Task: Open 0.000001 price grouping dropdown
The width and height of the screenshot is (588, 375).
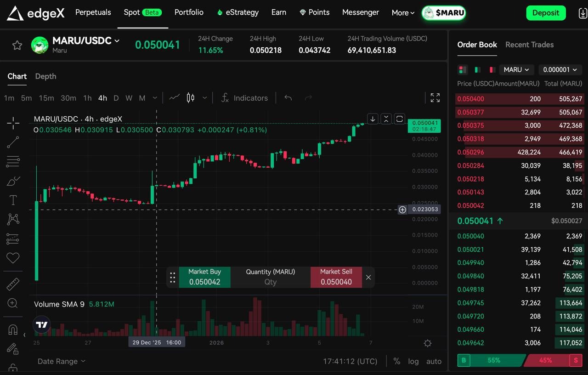Action: point(560,70)
